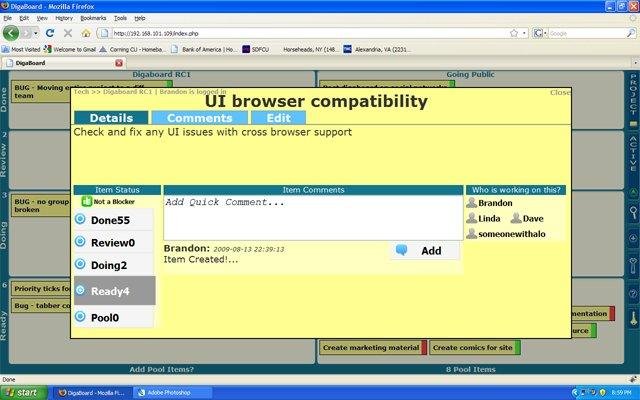640x400 pixels.
Task: Open the Welcome to Gmail bookmark
Action: (x=70, y=49)
